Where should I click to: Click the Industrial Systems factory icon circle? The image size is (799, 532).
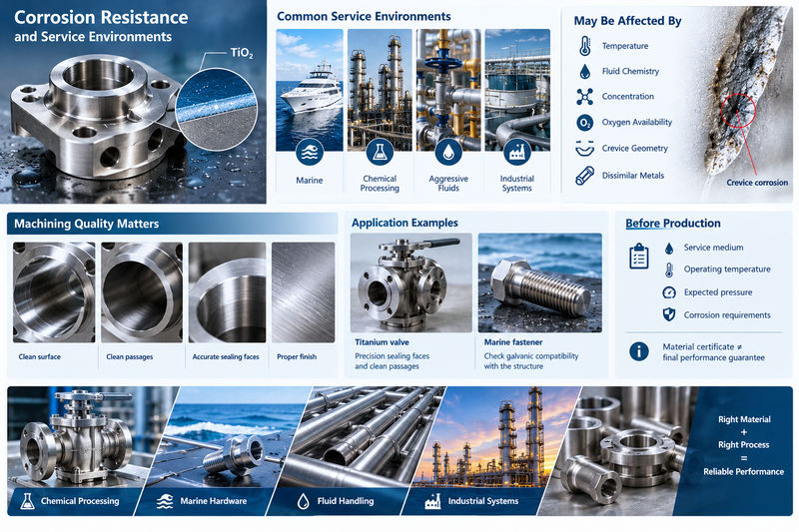click(x=517, y=152)
